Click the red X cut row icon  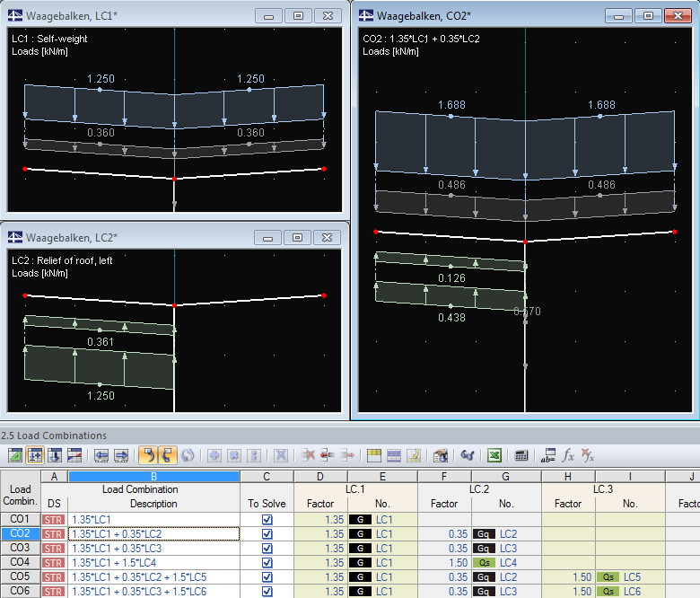(308, 455)
